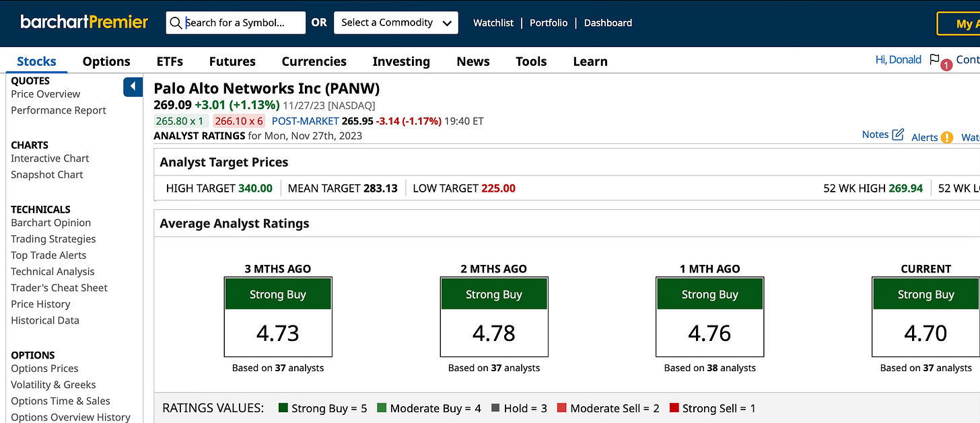Click the MEAN TARGET 283.13 value

380,188
